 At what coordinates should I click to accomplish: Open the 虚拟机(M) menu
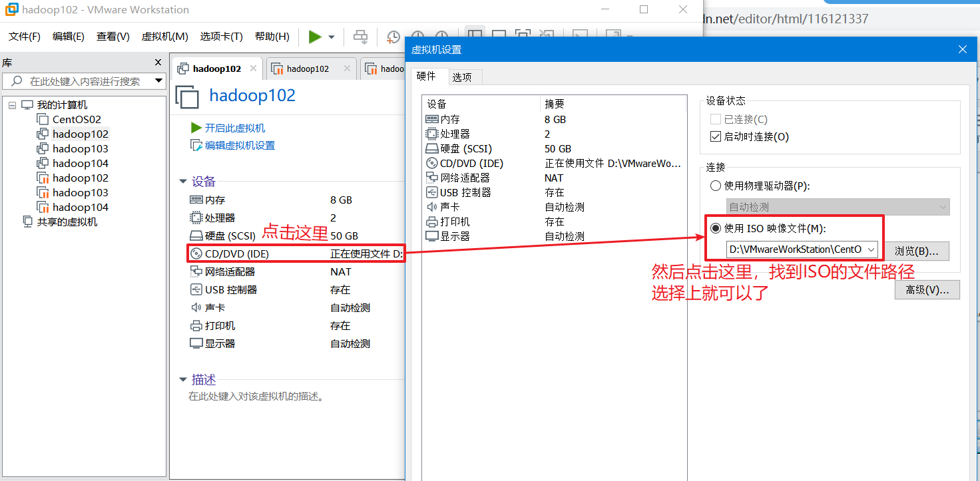pos(165,37)
